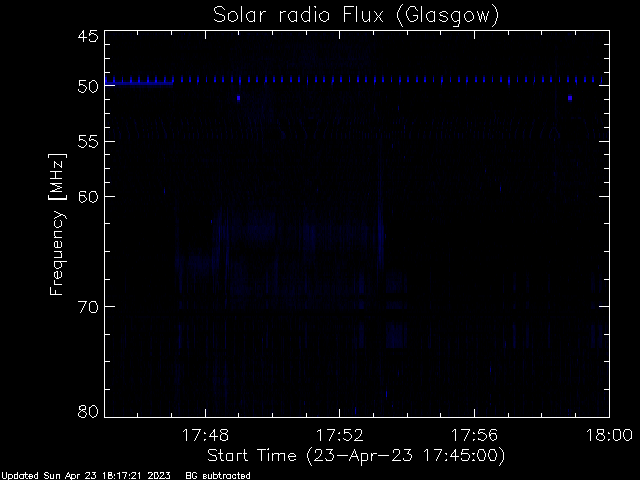Click the blue dot near 17:59 below 50 MHz
The height and width of the screenshot is (480, 640).
click(x=570, y=98)
